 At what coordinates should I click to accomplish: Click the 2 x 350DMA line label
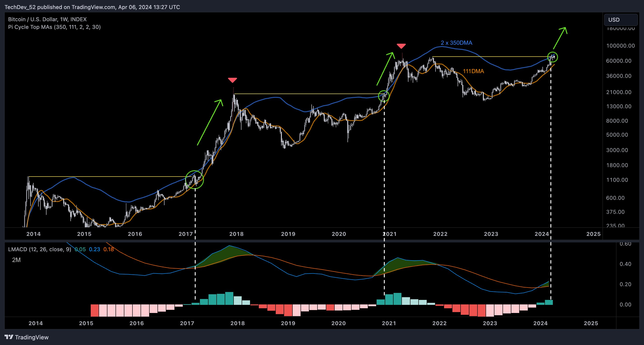point(456,43)
